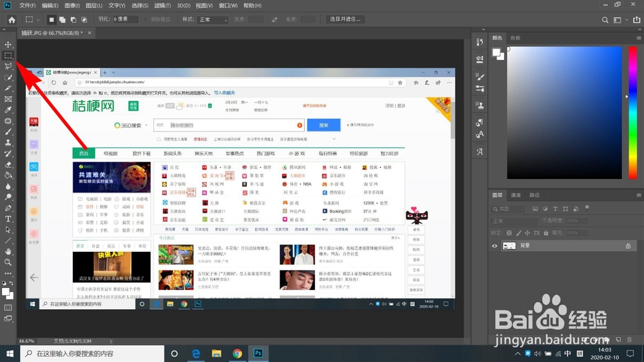Open the Edit Toolbar three-dots menu

8,273
